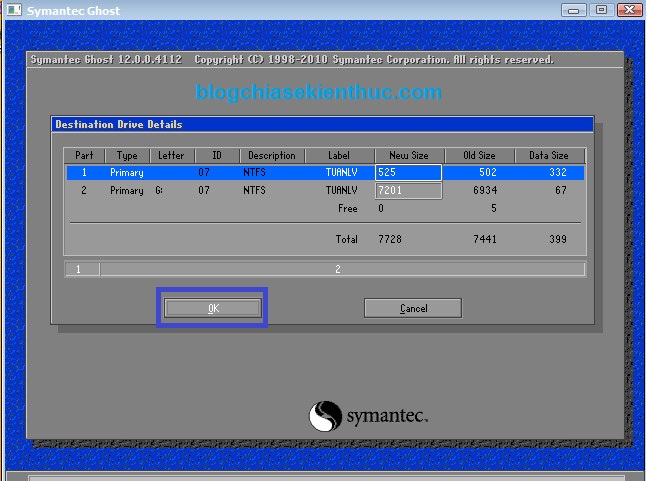Click the Total row label
Screen dimensions: 646x481
[346, 239]
